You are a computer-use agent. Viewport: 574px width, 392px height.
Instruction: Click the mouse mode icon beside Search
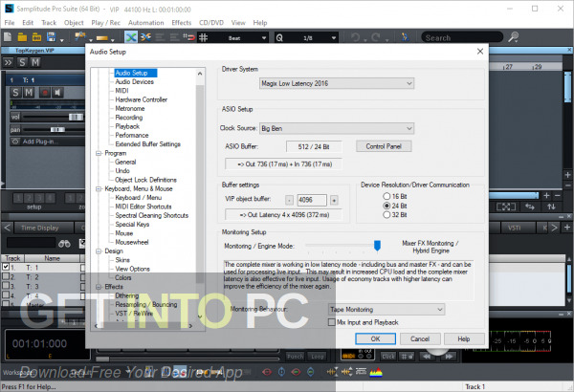pyautogui.click(x=405, y=37)
